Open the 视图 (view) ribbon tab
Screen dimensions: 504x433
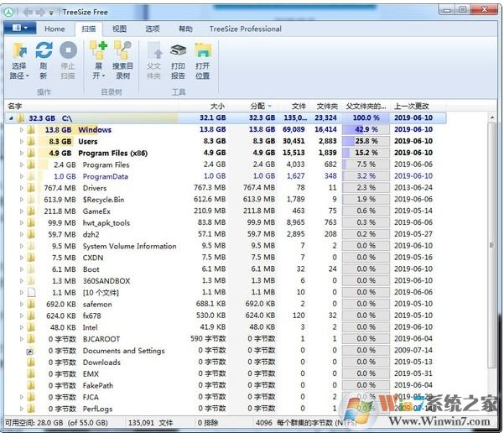[x=120, y=29]
